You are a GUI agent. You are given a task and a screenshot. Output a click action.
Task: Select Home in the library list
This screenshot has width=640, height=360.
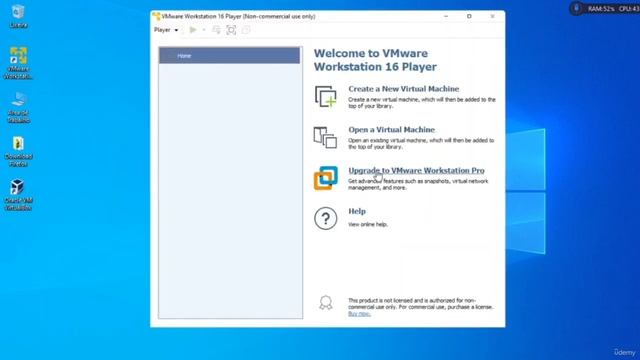[229, 56]
